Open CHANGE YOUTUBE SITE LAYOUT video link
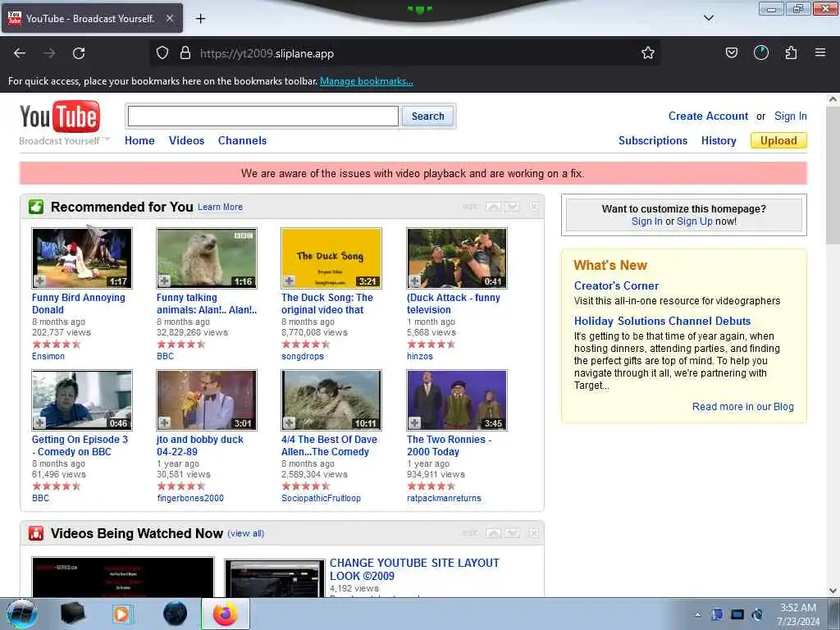 tap(414, 569)
